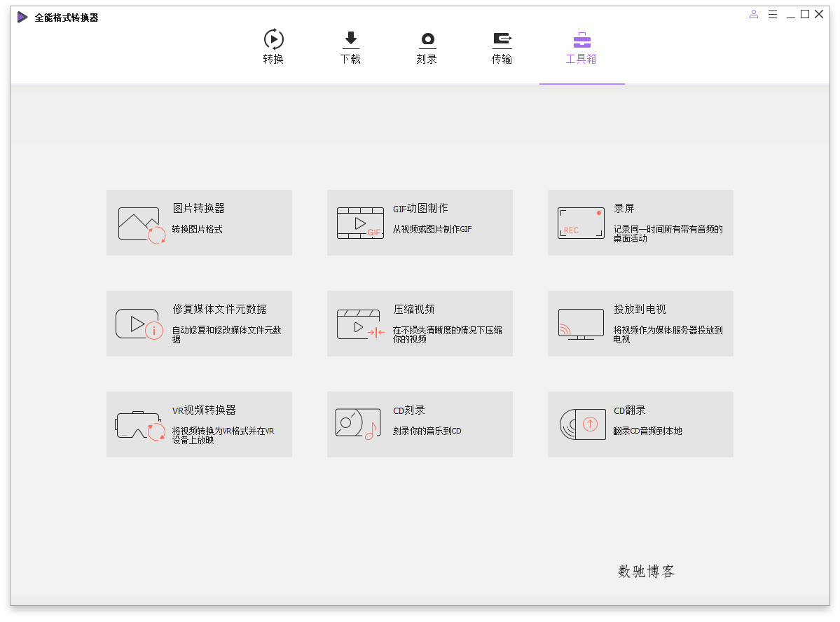Open the 压缩视频 tool title
The image size is (840, 622).
(414, 309)
